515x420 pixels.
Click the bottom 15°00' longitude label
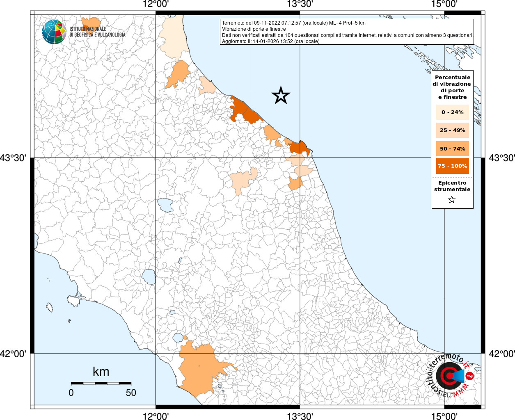[444, 416]
